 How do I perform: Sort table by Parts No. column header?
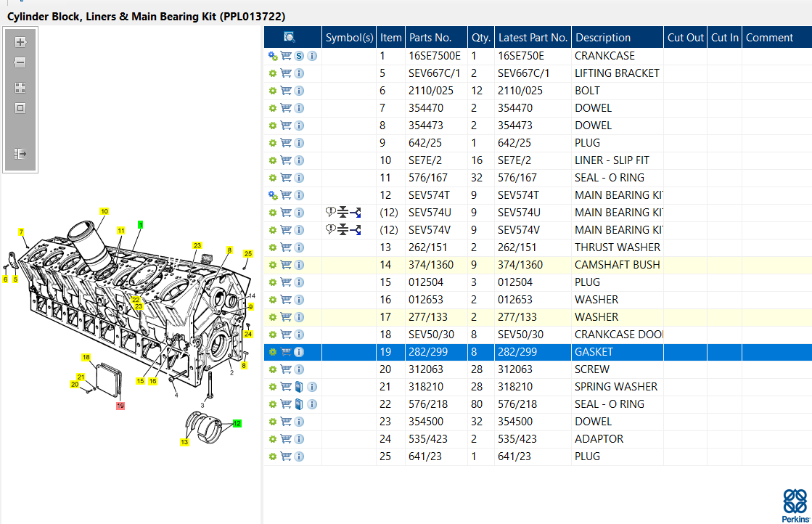[x=430, y=38]
